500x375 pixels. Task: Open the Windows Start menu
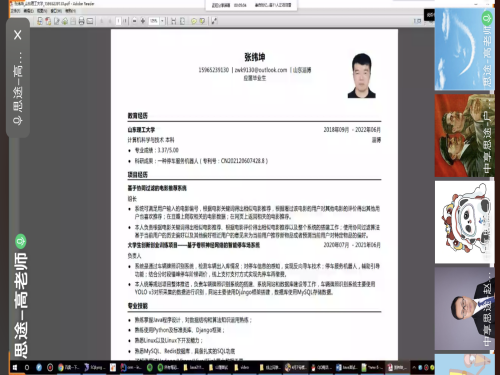point(15,367)
